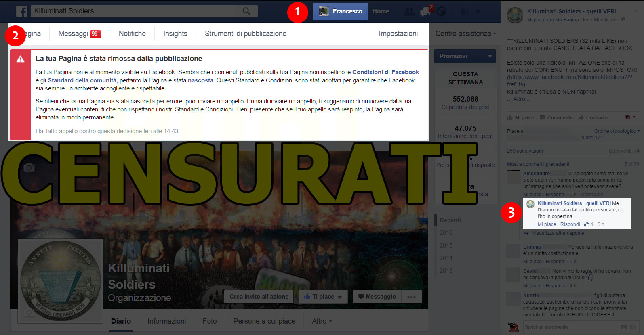Image resolution: width=644 pixels, height=335 pixels.
Task: Select the Foto tab
Action: tap(210, 321)
